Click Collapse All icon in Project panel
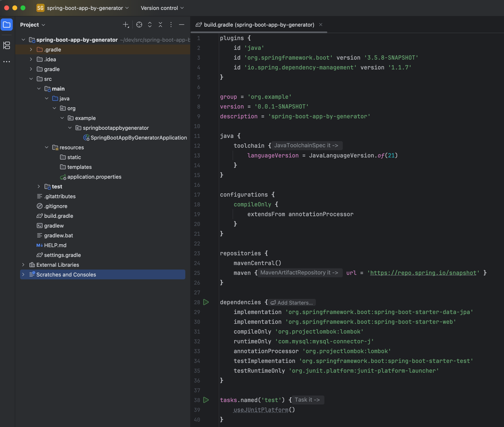 160,25
